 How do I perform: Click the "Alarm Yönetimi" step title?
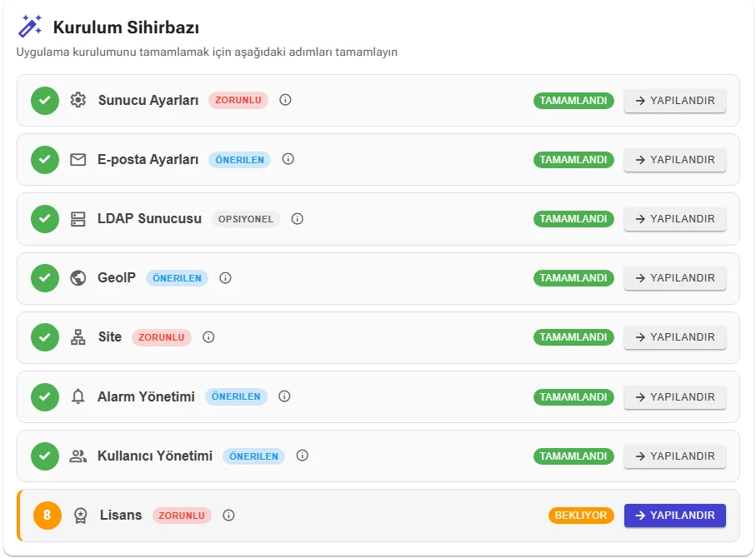(x=146, y=396)
